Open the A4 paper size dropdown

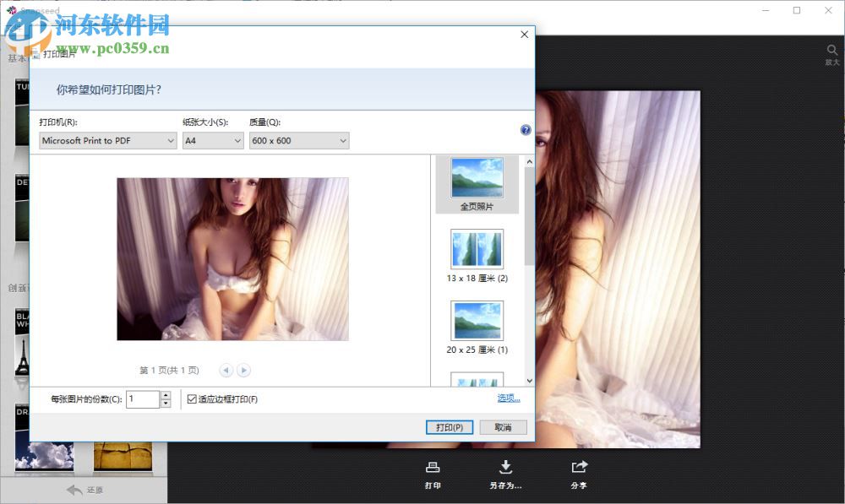click(x=213, y=141)
